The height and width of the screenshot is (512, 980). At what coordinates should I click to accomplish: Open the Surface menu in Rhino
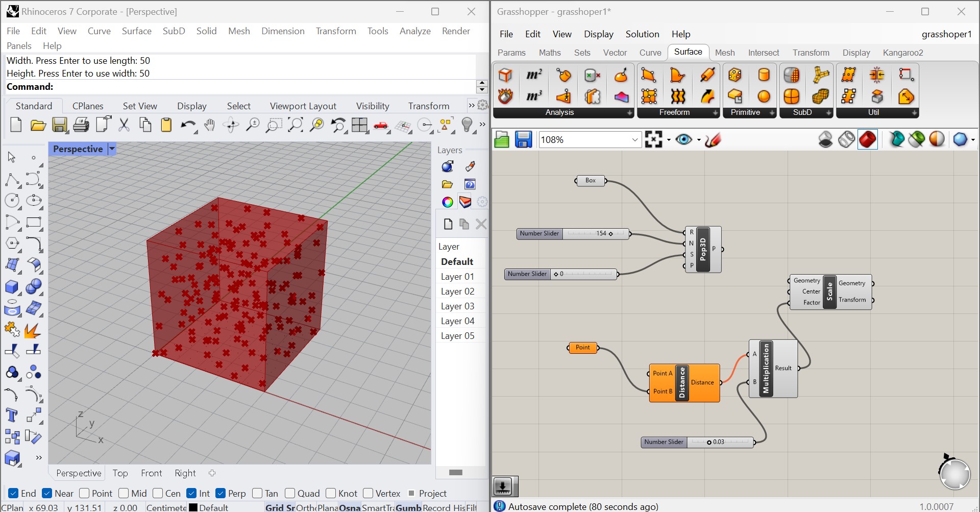tap(136, 31)
